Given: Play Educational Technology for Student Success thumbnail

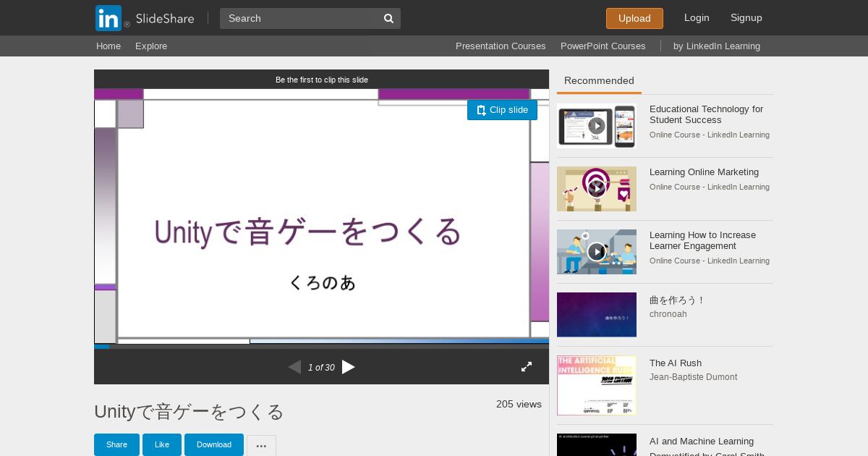Looking at the screenshot, I should pos(597,126).
